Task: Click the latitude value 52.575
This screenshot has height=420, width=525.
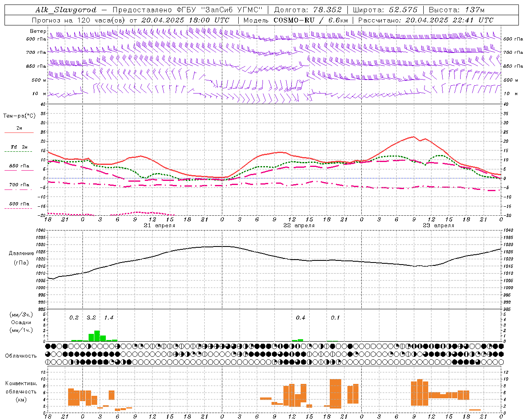Action: 404,10
